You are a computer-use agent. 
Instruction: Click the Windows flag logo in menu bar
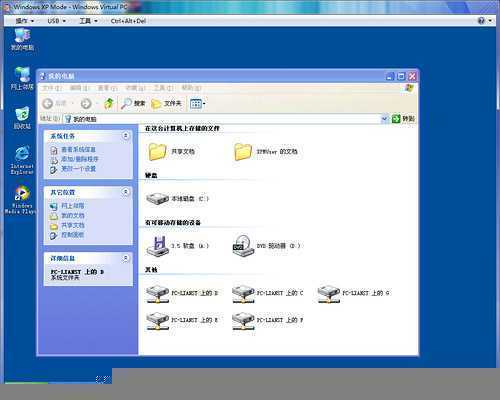pyautogui.click(x=409, y=88)
